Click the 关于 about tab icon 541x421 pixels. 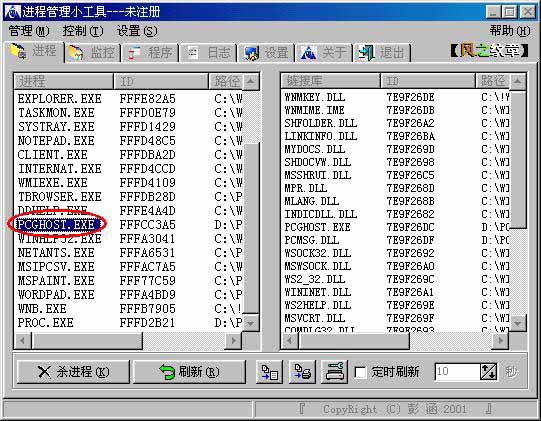(x=309, y=53)
